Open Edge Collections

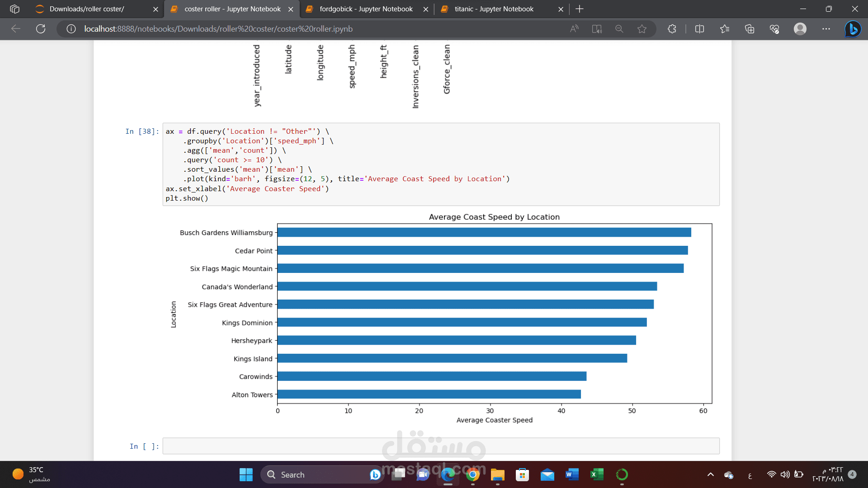750,29
